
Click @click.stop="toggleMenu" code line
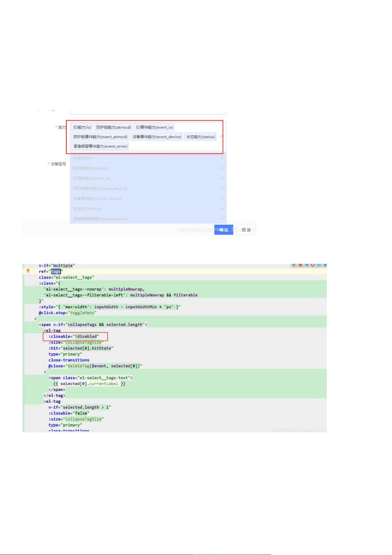point(67,313)
